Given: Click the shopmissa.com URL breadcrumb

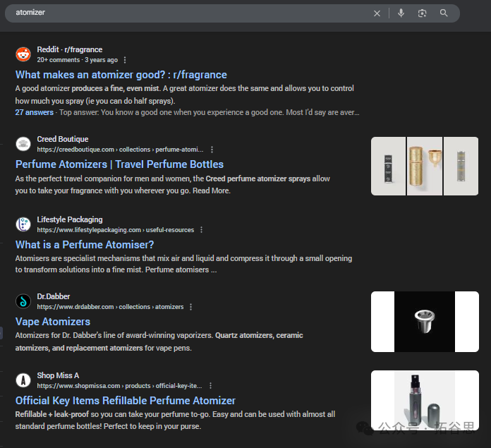Looking at the screenshot, I should [119, 386].
